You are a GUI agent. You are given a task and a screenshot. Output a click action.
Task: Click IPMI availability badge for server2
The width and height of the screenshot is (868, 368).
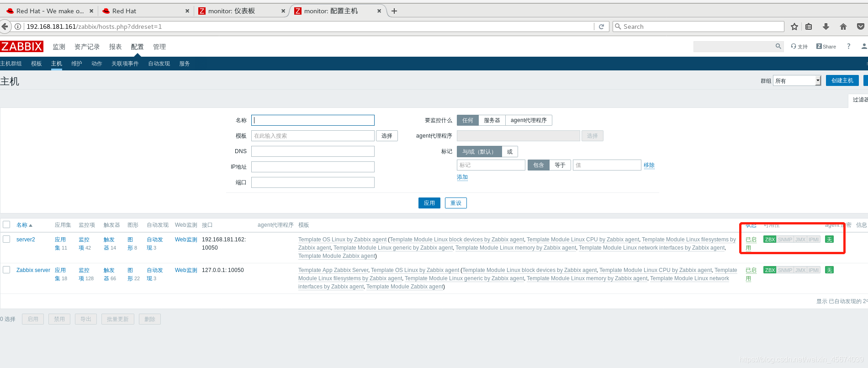coord(814,240)
